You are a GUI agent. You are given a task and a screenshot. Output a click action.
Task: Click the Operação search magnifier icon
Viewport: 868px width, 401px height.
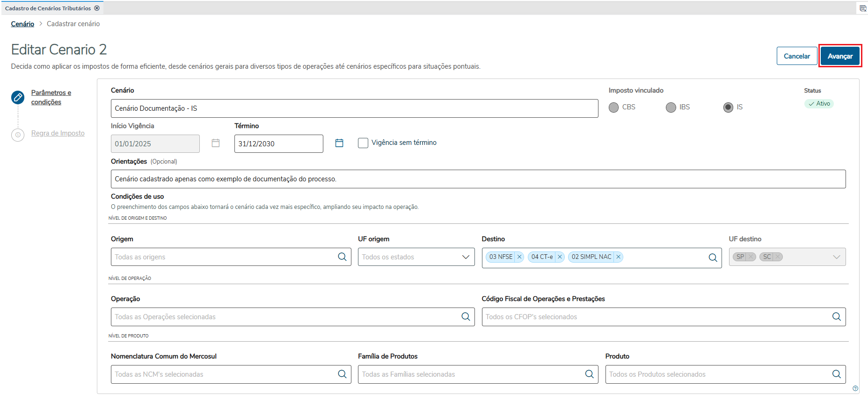pyautogui.click(x=466, y=317)
